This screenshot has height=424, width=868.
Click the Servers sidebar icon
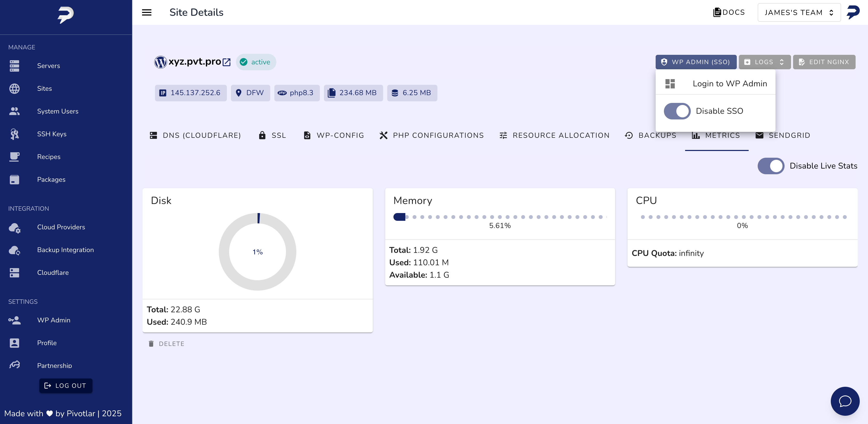14,66
